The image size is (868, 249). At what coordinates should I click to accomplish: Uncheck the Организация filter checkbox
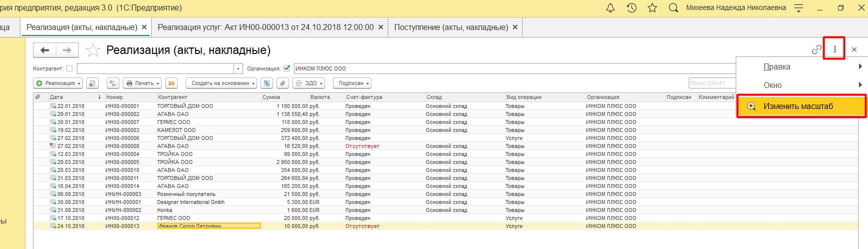tap(287, 68)
